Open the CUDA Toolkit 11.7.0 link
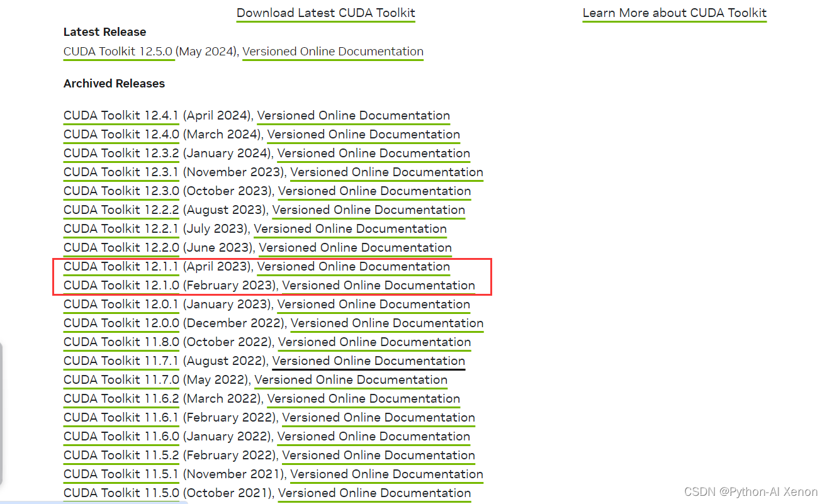Screen dimensions: 827x504 pyautogui.click(x=121, y=380)
